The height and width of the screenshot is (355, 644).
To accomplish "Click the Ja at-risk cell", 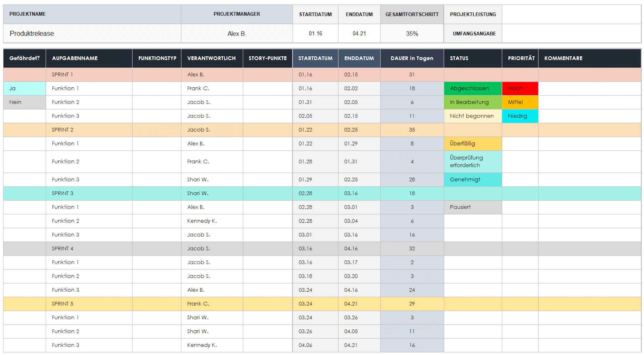I will click(24, 88).
